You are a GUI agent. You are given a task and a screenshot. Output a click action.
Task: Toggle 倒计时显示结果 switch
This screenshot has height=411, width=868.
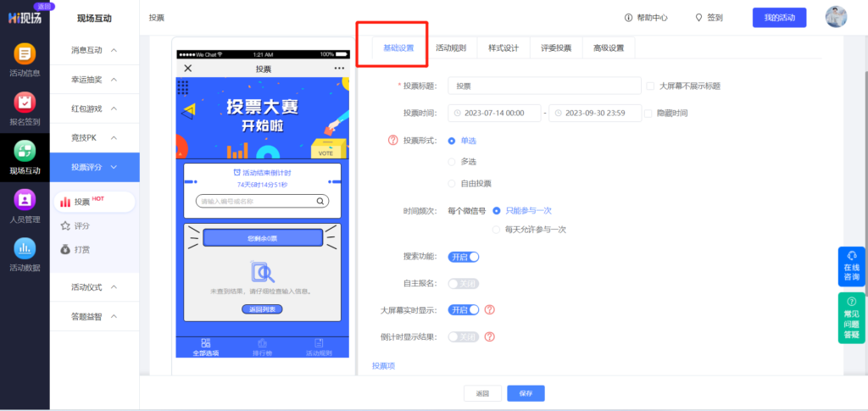click(464, 337)
